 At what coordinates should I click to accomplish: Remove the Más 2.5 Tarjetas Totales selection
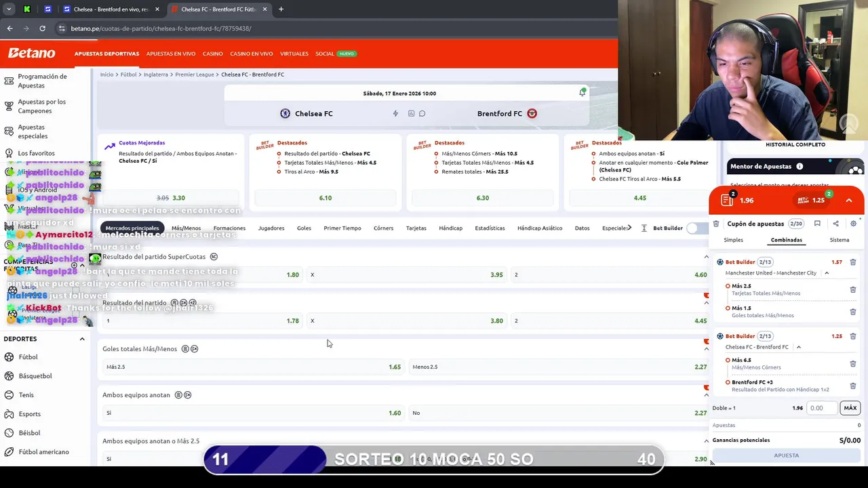[x=853, y=289]
